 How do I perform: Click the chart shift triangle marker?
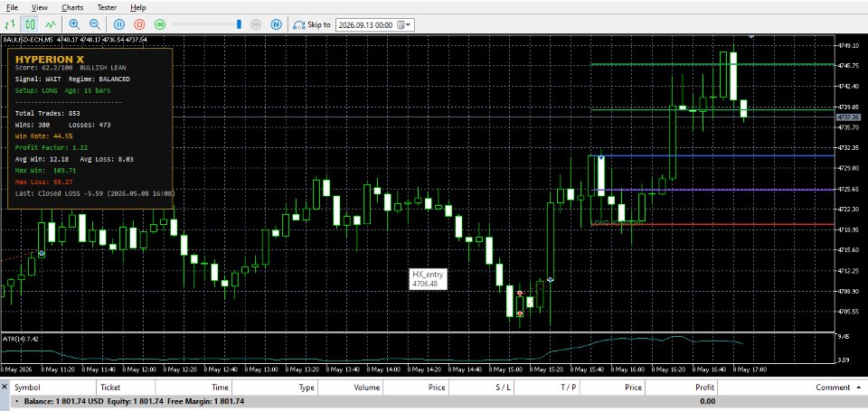751,37
